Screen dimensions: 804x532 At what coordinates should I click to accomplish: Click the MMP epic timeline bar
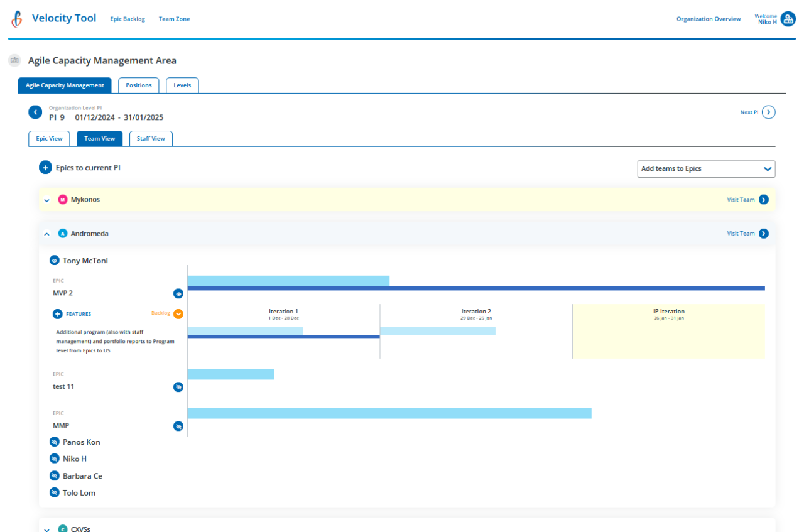(x=389, y=413)
